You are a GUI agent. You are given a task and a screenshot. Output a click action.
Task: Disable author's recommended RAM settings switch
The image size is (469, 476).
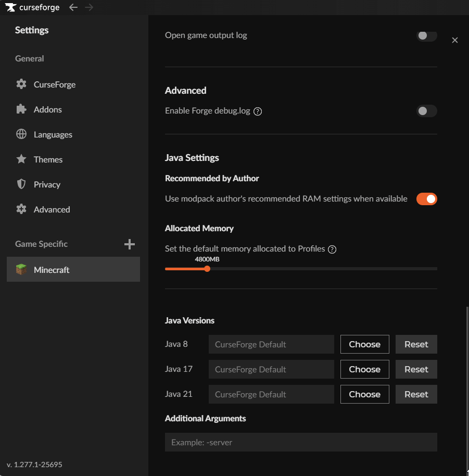[x=426, y=199]
